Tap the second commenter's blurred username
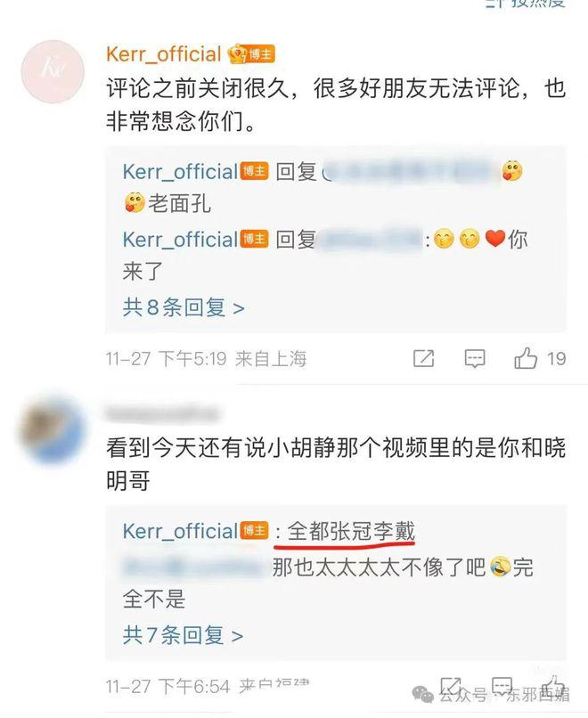588x718 pixels. (162, 413)
